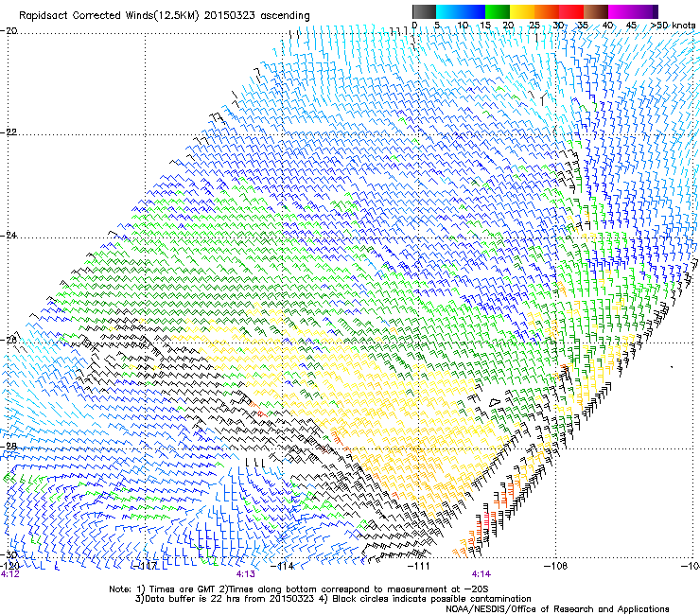Click the 'NOAA/NESDIS/Office of Research and Applications' credit

(x=557, y=609)
